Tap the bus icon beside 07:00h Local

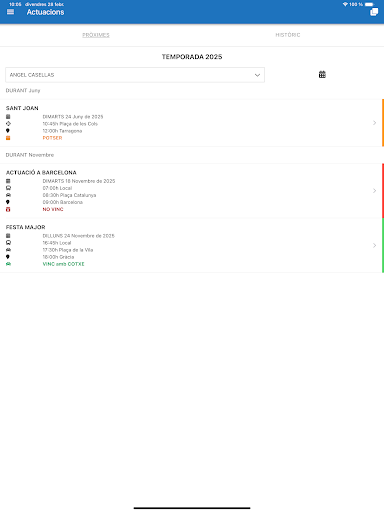pyautogui.click(x=8, y=188)
